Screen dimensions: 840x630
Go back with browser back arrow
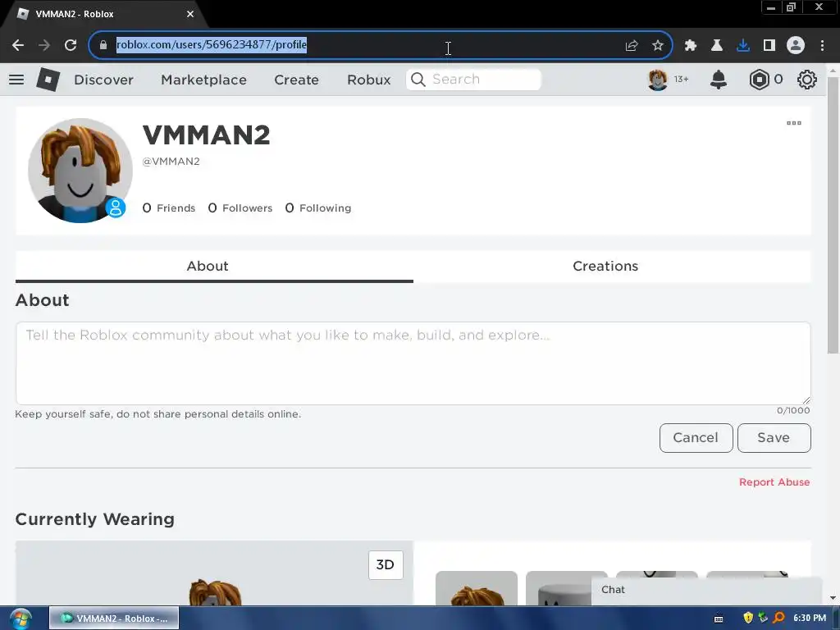tap(18, 45)
